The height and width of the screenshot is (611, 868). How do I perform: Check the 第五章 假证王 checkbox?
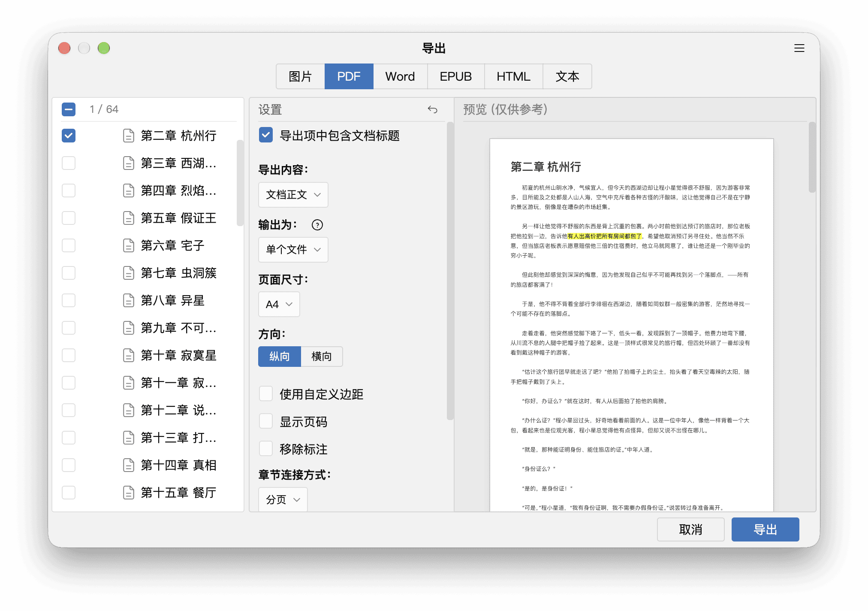coord(69,218)
